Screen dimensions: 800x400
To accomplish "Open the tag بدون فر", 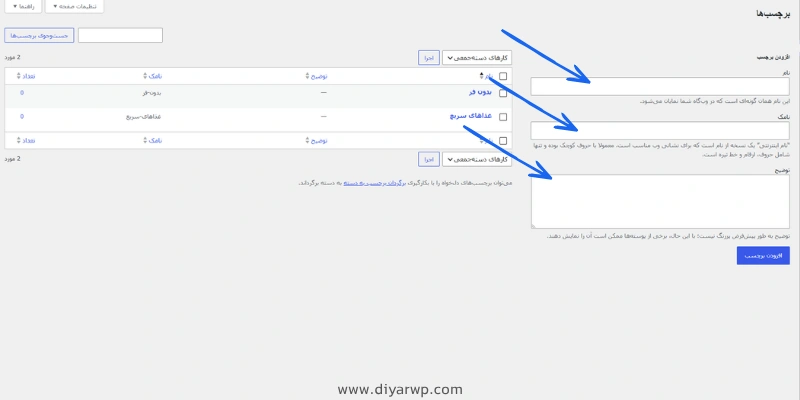I will click(480, 92).
